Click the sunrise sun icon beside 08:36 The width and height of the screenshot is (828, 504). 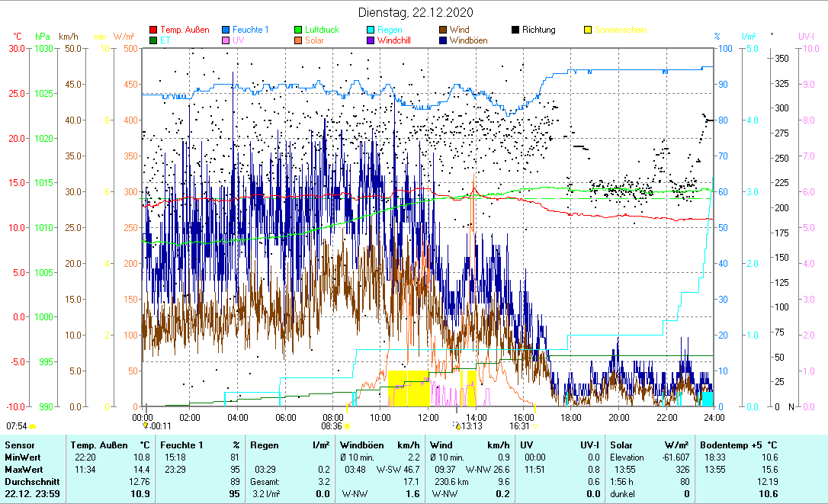pos(347,426)
